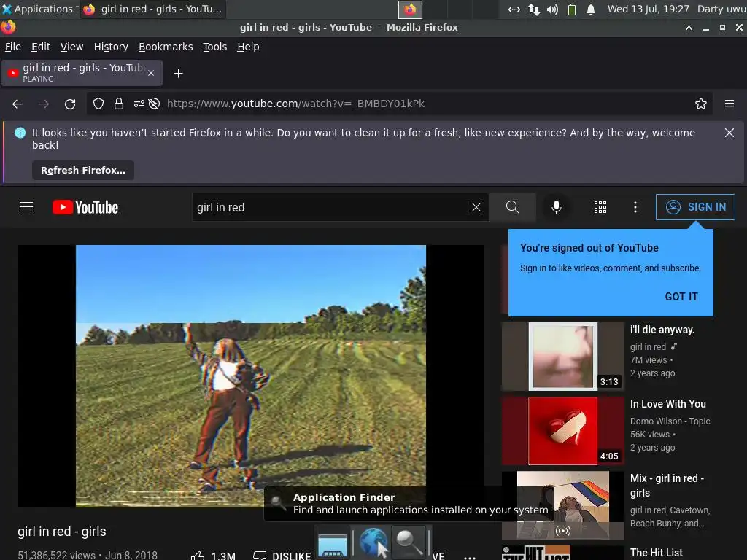The width and height of the screenshot is (747, 560).
Task: Open The Hit List thumbnail
Action: coord(562,553)
